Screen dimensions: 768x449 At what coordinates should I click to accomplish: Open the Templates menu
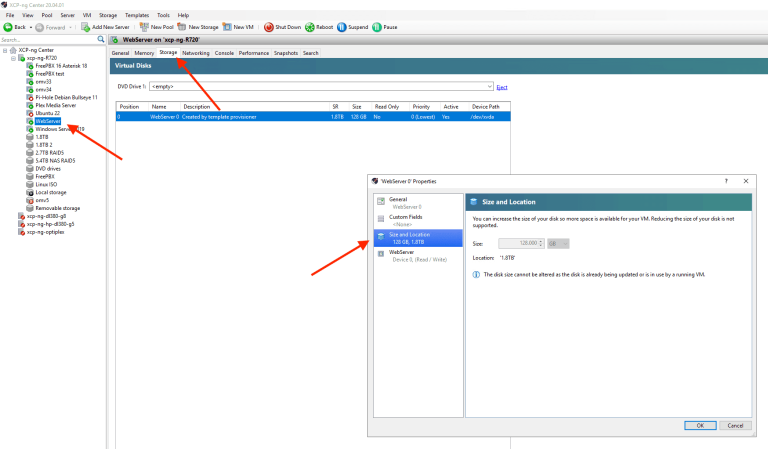pyautogui.click(x=137, y=16)
